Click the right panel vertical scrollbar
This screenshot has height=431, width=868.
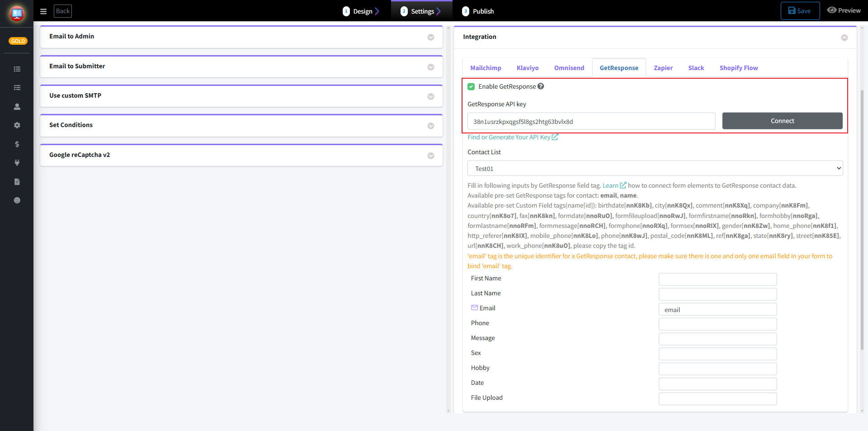(x=862, y=219)
